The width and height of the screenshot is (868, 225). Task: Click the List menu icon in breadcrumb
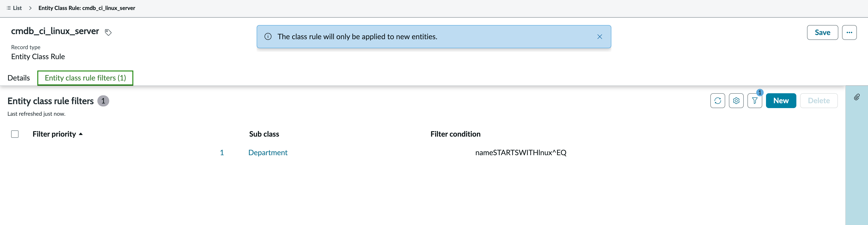(x=9, y=8)
